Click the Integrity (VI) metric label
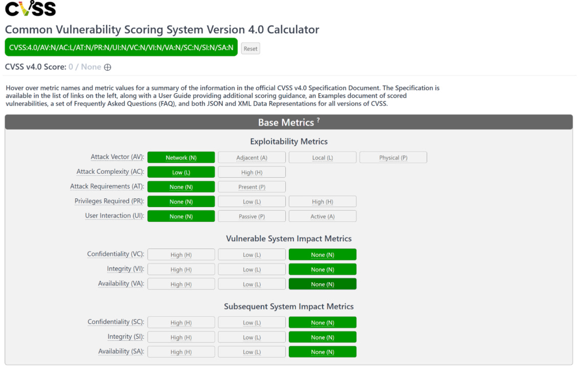This screenshot has width=588, height=370. (125, 269)
